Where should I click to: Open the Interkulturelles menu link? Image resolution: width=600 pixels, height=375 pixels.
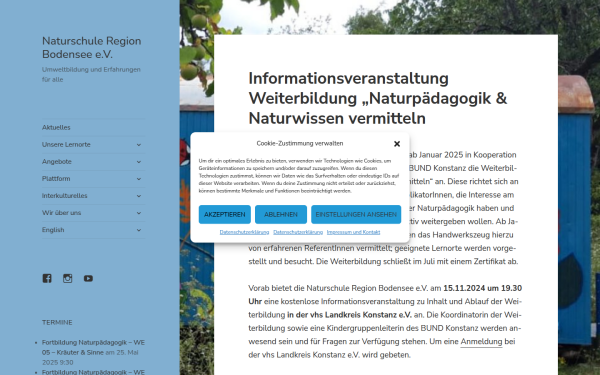click(65, 196)
